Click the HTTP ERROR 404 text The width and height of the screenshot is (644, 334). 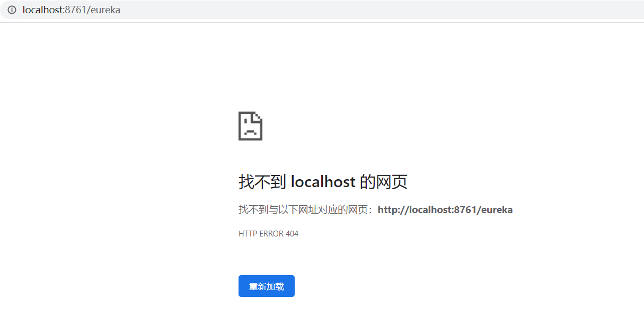pos(269,234)
